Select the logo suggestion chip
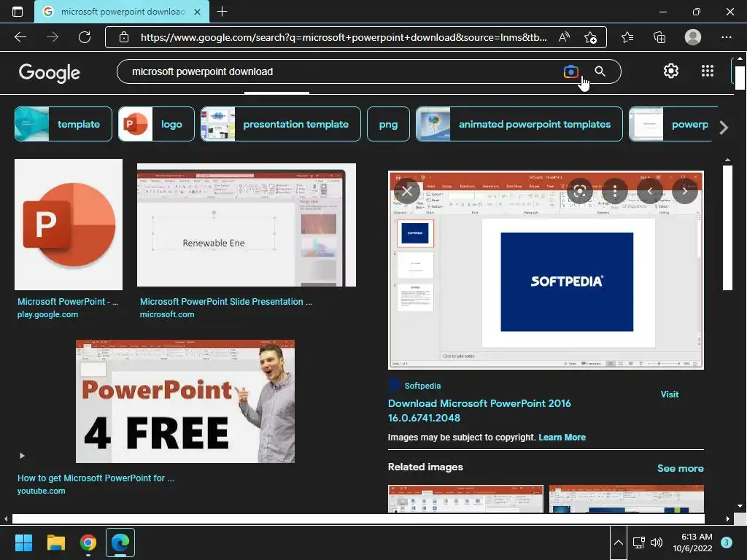Viewport: 747px width, 560px height. tap(156, 124)
